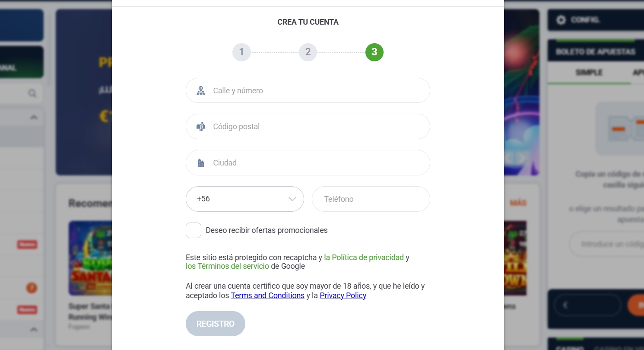Open Google's Política de privacidad link
Screen dimensions: 644x350
364,258
